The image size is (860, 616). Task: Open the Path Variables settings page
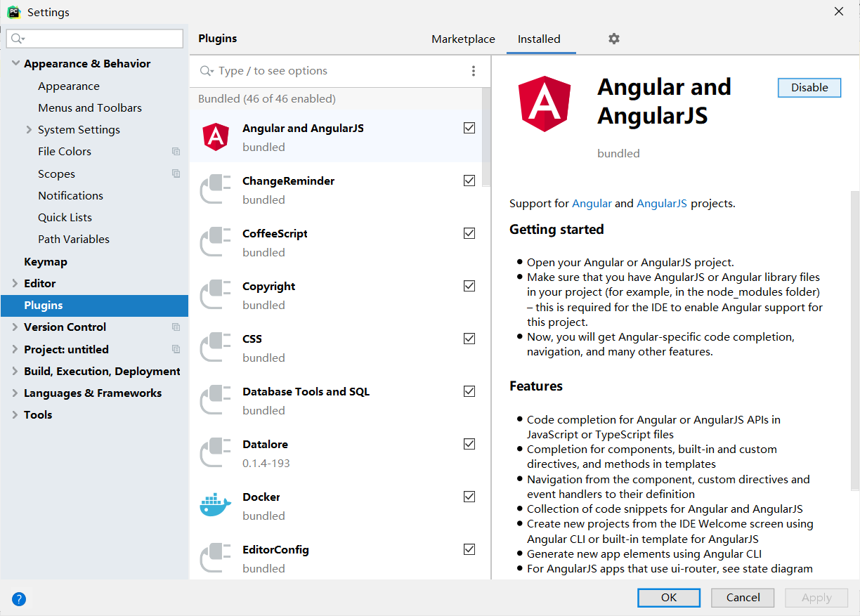click(x=74, y=239)
